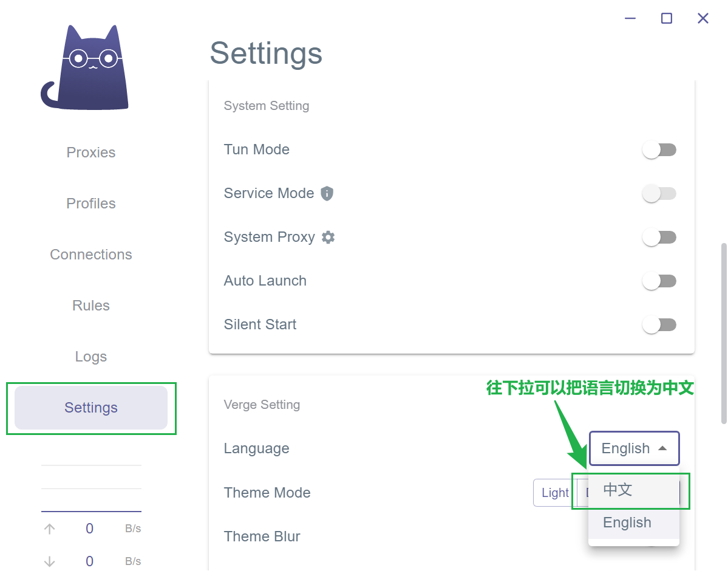Toggle Auto Launch on
This screenshot has height=579, width=728.
[x=659, y=281]
